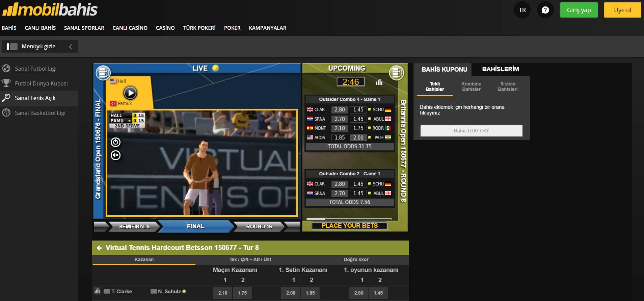Switch to BAHİSLERİM tab
Viewport: 644px width, 301px height.
[501, 69]
